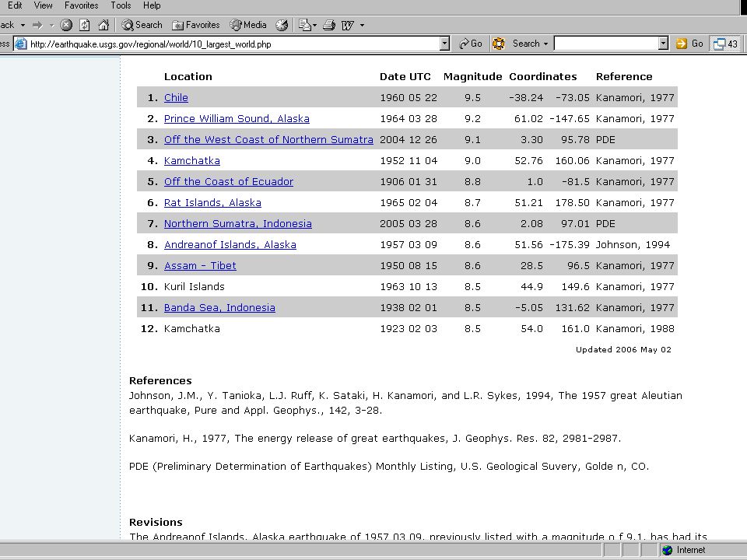Click the Kamchatka text in row 12

click(192, 328)
